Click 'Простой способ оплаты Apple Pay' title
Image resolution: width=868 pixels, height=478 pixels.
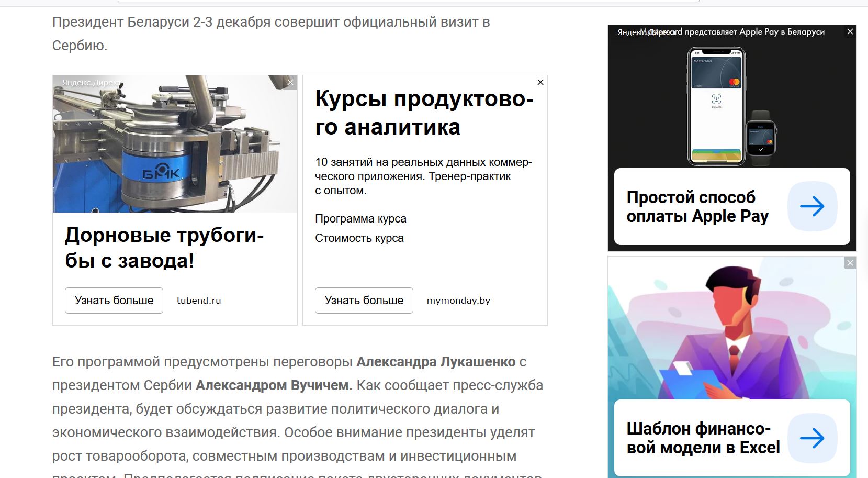click(697, 207)
